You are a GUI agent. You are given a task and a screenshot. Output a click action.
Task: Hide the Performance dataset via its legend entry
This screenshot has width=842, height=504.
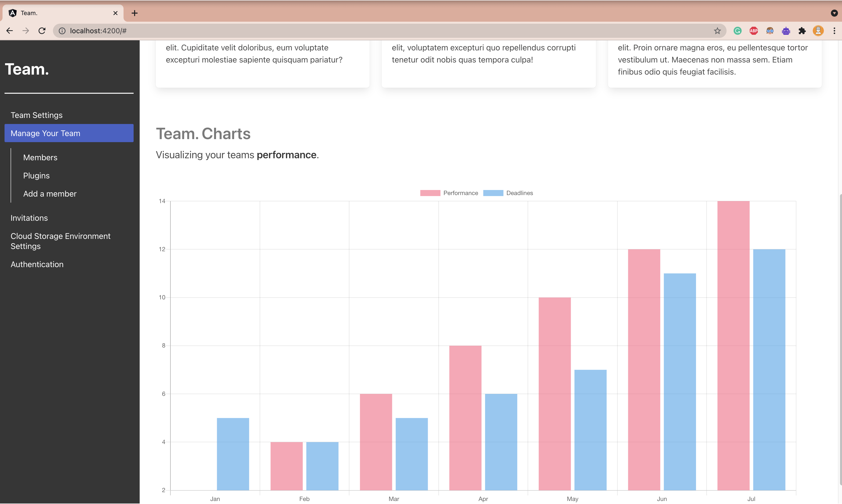[460, 193]
